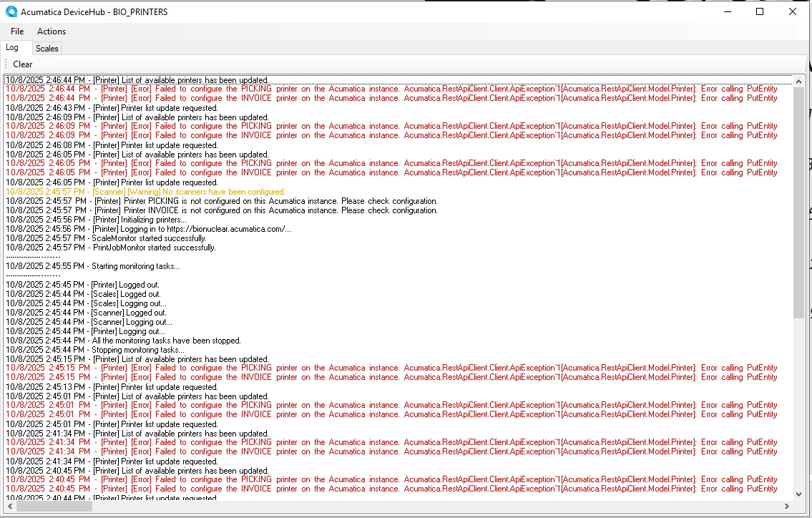Screen dimensions: 812x518
Task: Open the Actions menu
Action: coord(52,31)
